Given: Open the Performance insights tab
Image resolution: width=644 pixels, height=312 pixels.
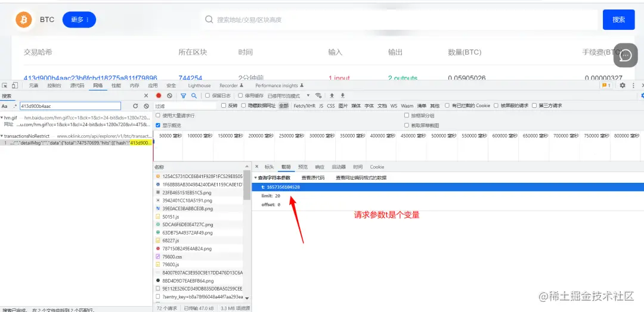Looking at the screenshot, I should (279, 86).
